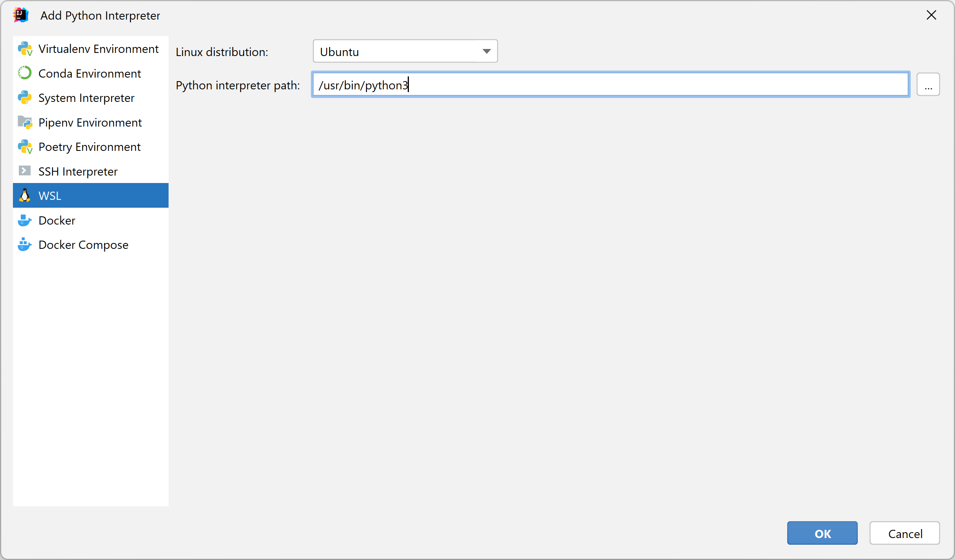Close the Add Python Interpreter dialog
The width and height of the screenshot is (955, 560).
pos(931,15)
